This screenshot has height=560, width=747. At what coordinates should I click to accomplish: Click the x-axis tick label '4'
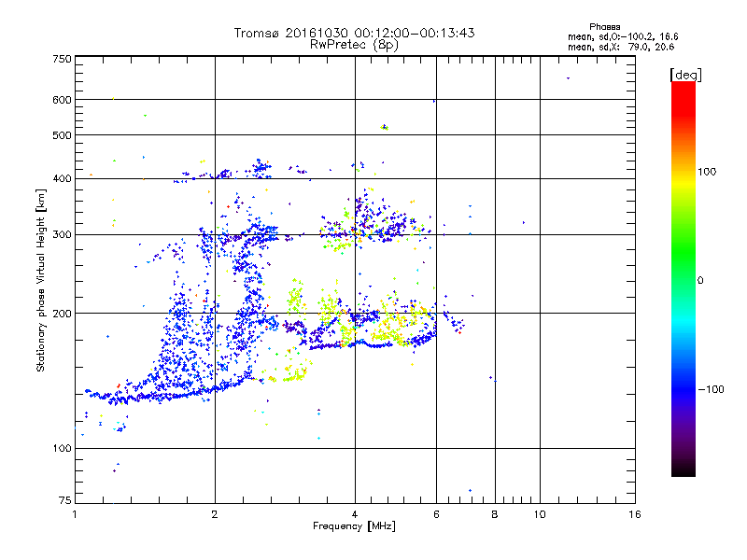(355, 514)
